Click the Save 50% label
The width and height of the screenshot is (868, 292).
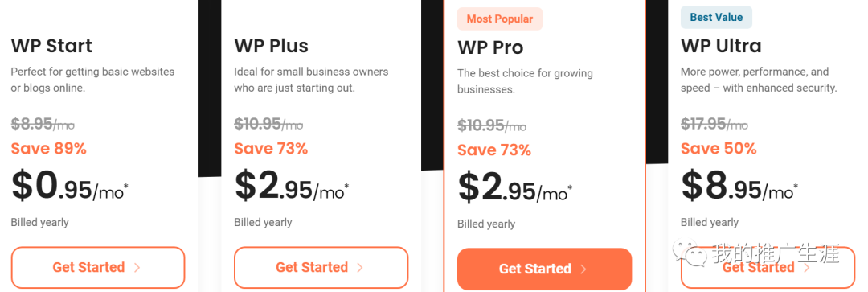point(719,149)
